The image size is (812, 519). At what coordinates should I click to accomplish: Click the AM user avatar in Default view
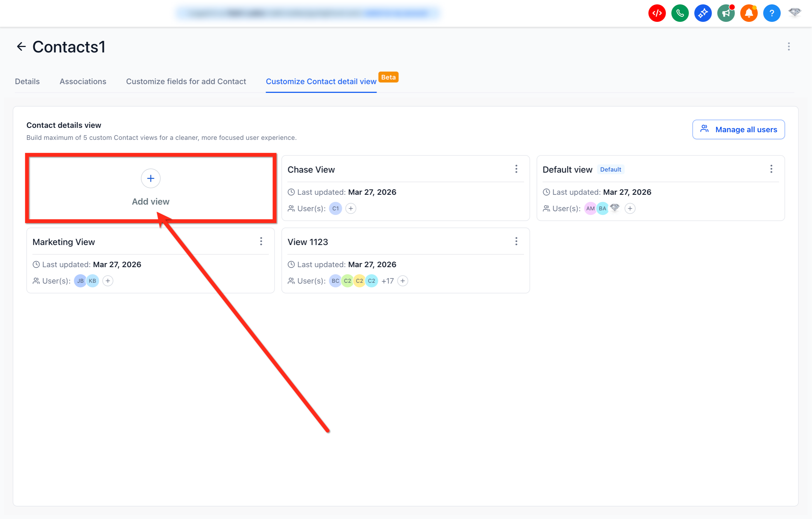pyautogui.click(x=590, y=208)
